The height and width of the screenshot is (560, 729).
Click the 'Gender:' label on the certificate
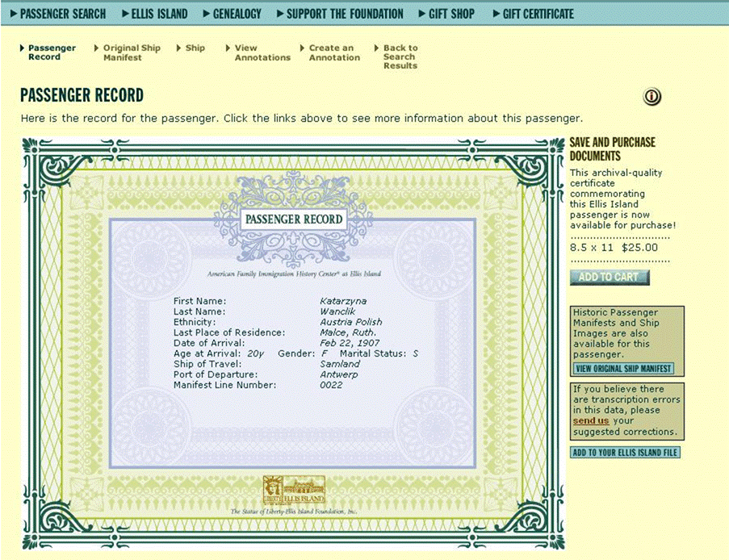tap(296, 353)
